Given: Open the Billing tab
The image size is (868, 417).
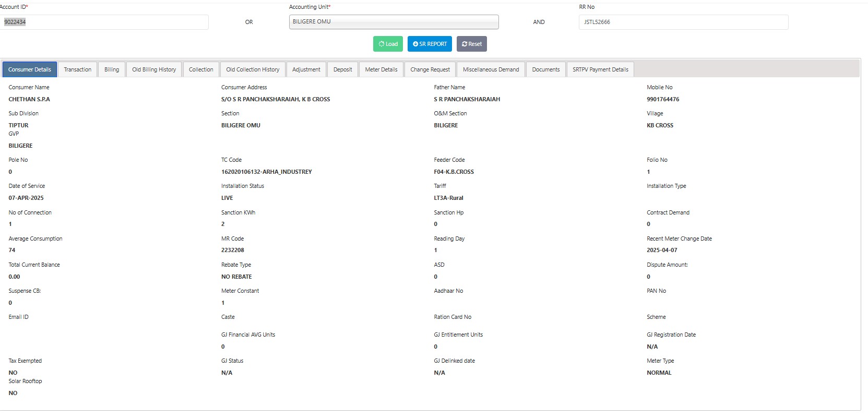Looking at the screenshot, I should pyautogui.click(x=112, y=69).
